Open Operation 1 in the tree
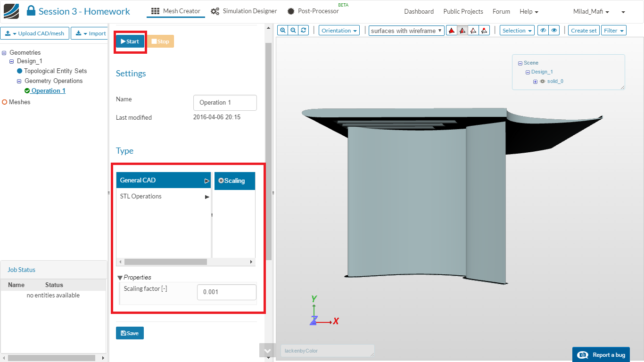 point(49,90)
